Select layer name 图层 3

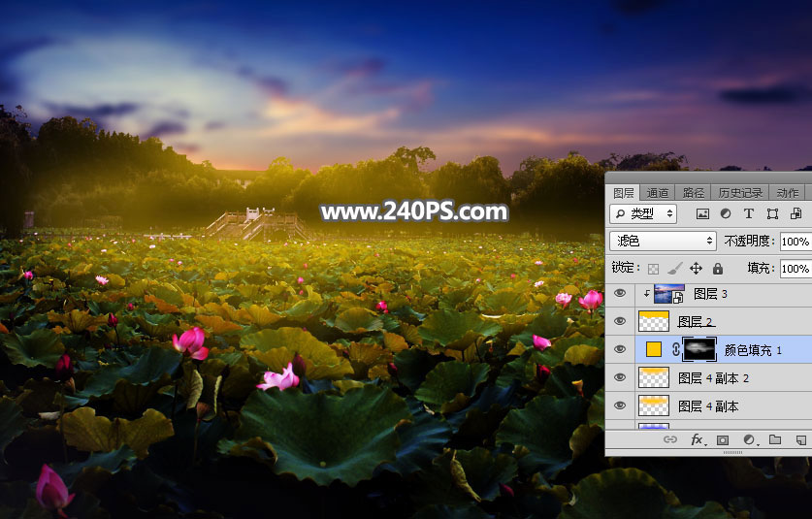tap(710, 294)
